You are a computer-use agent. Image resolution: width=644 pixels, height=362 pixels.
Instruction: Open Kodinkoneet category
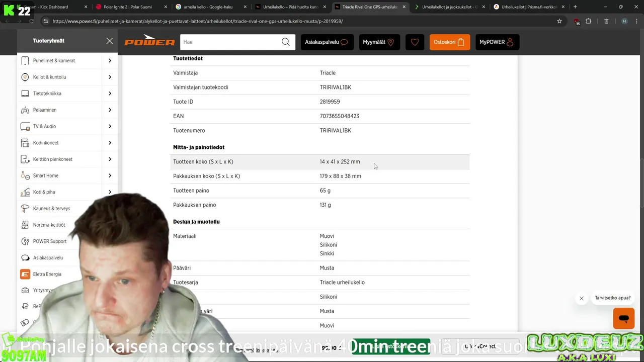tap(46, 143)
